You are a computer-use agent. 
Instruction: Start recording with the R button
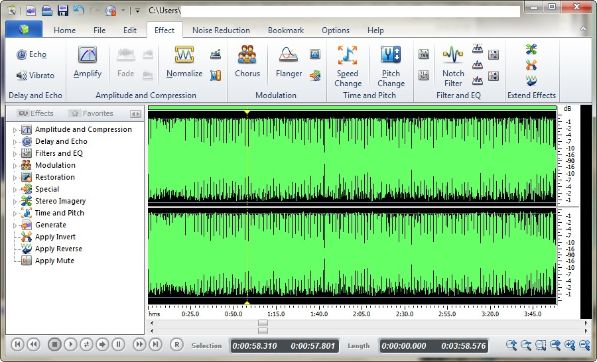[176, 344]
